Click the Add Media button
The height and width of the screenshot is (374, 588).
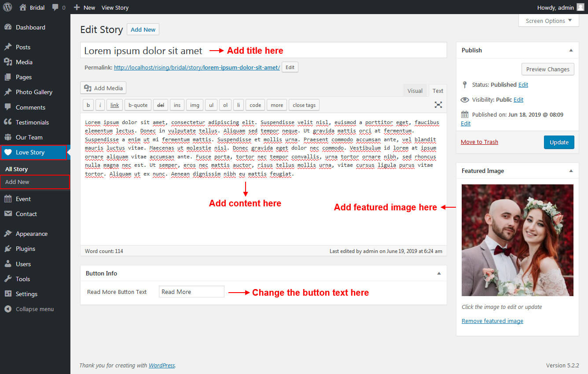point(103,88)
